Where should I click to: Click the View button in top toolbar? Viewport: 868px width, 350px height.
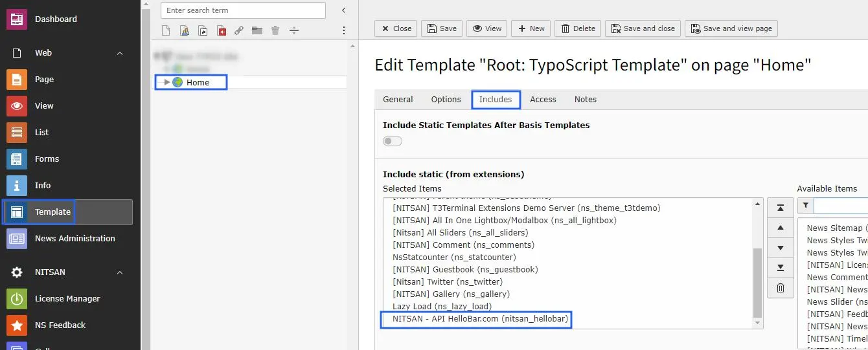[487, 28]
